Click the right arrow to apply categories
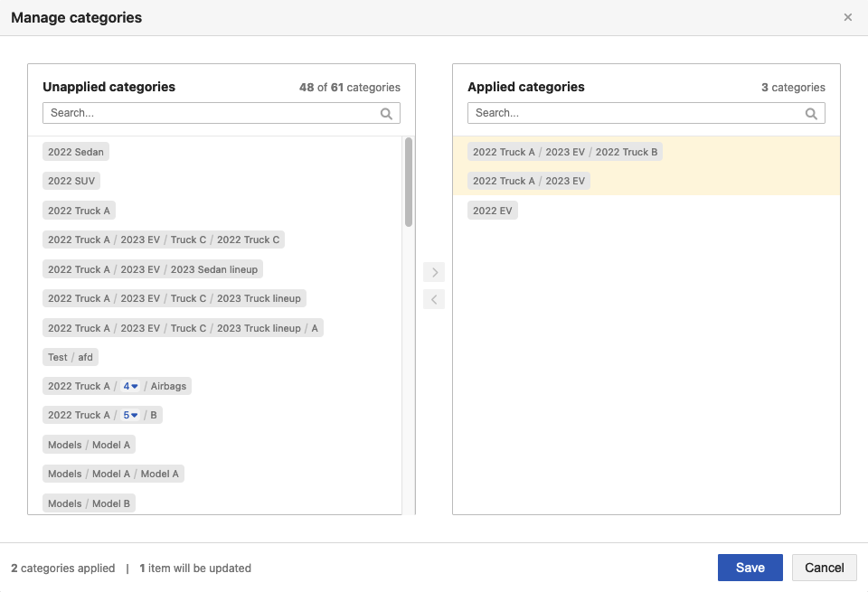 (x=434, y=272)
